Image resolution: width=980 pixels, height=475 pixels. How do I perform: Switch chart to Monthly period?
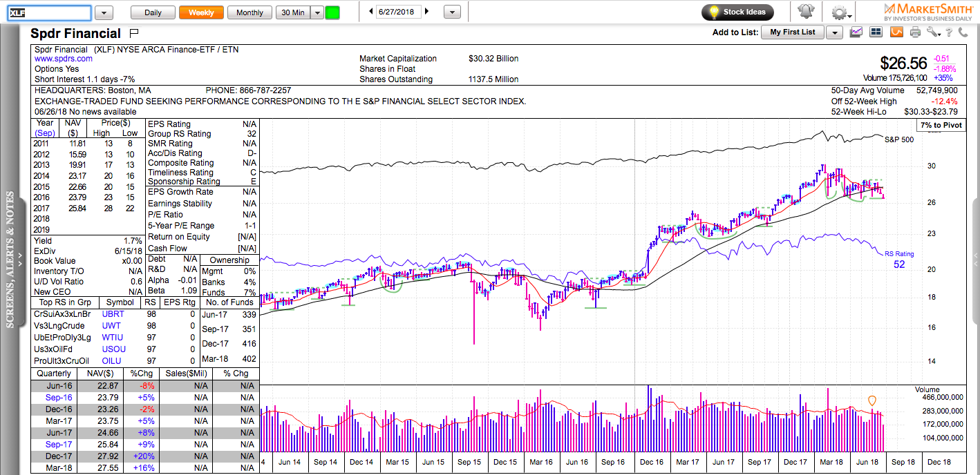(x=249, y=12)
